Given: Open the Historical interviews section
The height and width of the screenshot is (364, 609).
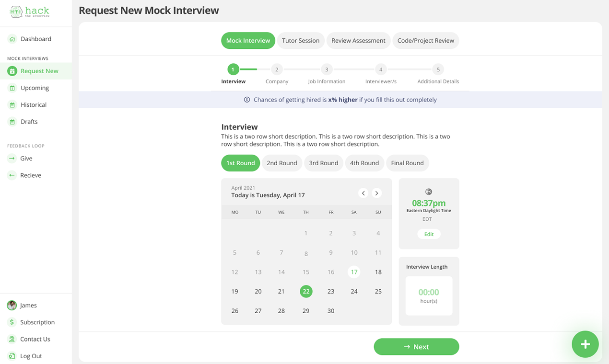Looking at the screenshot, I should (x=11, y=104).
